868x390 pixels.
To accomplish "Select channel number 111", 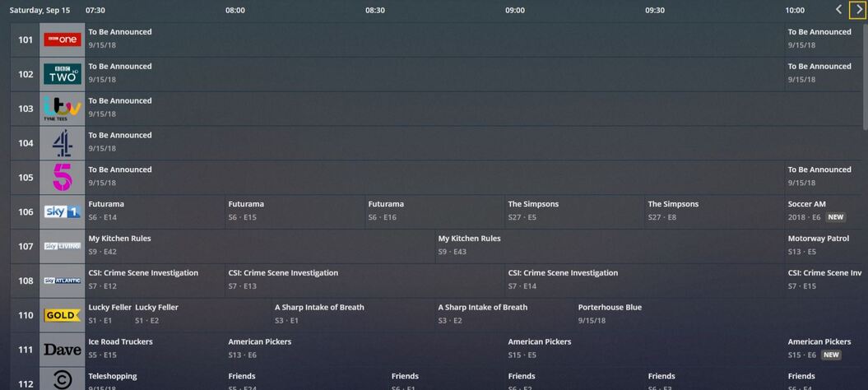I will coord(26,350).
